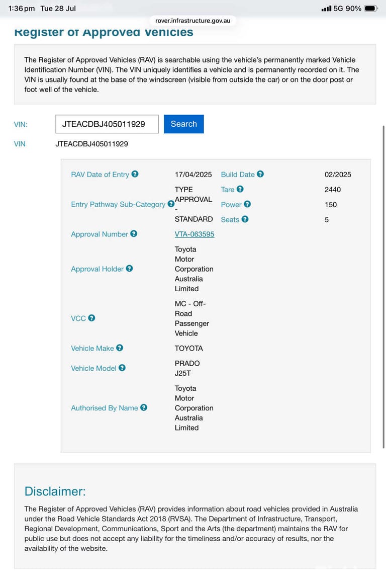Open help icon beside VCC

point(91,318)
